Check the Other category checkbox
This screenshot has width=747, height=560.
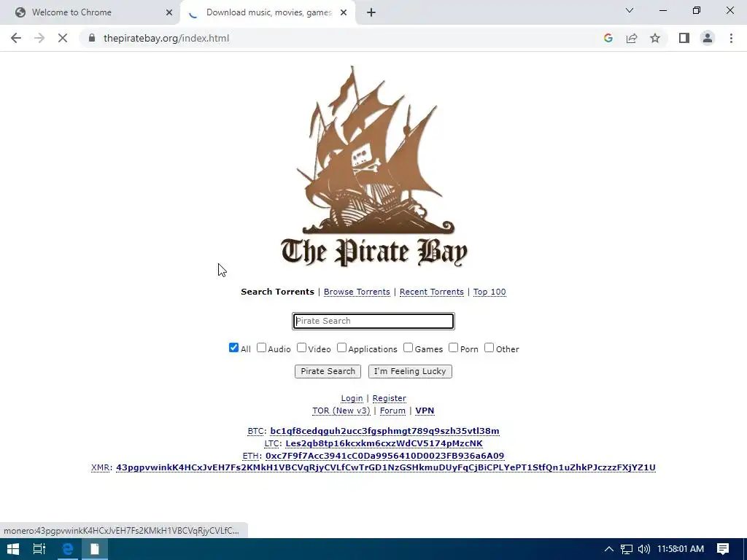489,348
